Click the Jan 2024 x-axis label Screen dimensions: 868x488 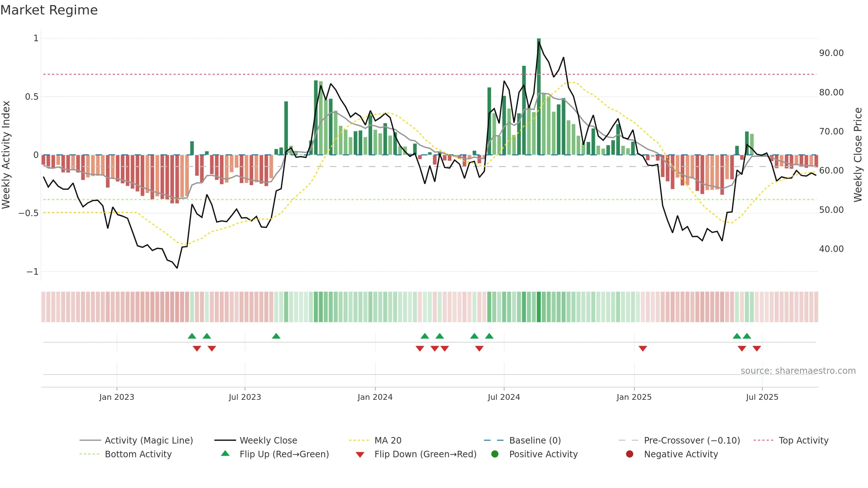375,397
